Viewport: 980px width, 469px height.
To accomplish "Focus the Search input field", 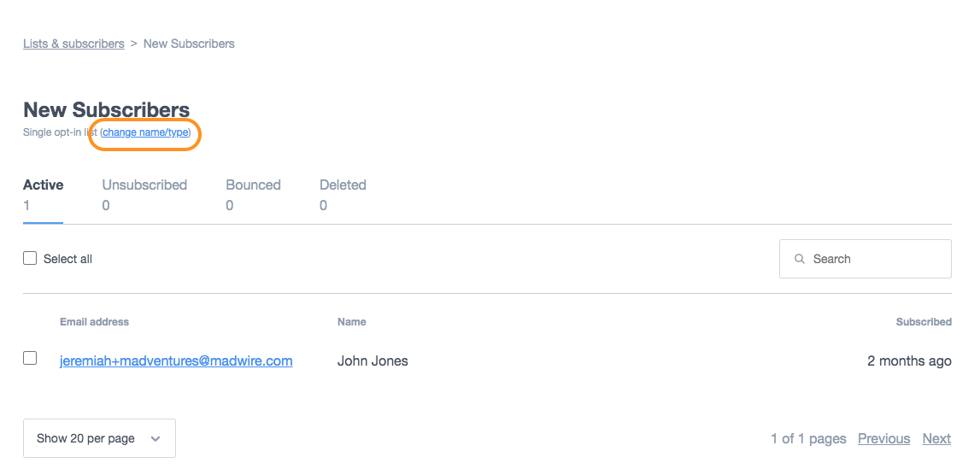I will (865, 259).
